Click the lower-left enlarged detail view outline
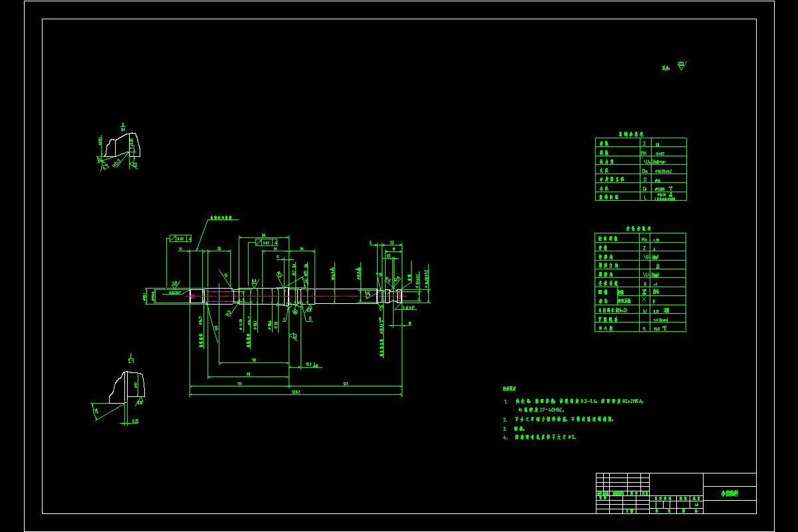Screen dimensions: 798x532 click(127, 386)
